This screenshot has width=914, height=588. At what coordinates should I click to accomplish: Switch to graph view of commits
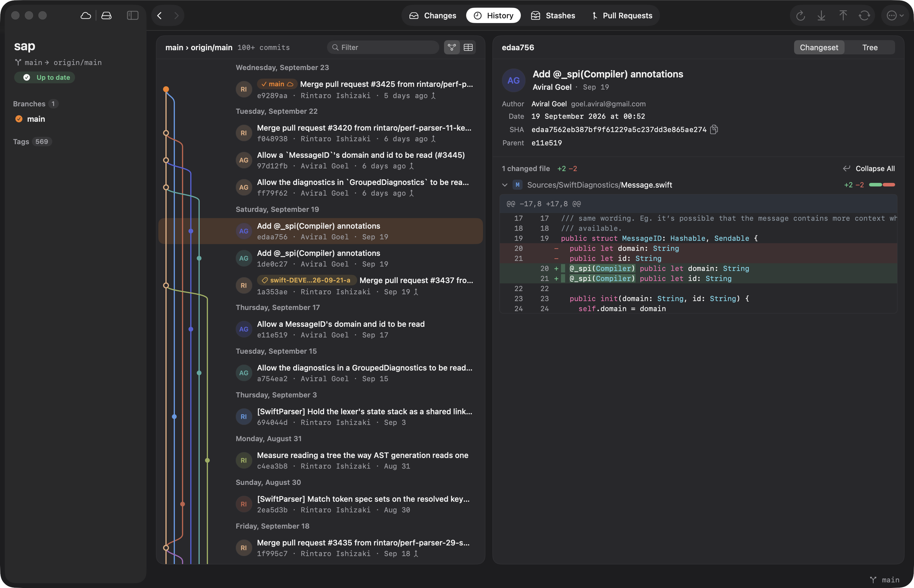452,47
